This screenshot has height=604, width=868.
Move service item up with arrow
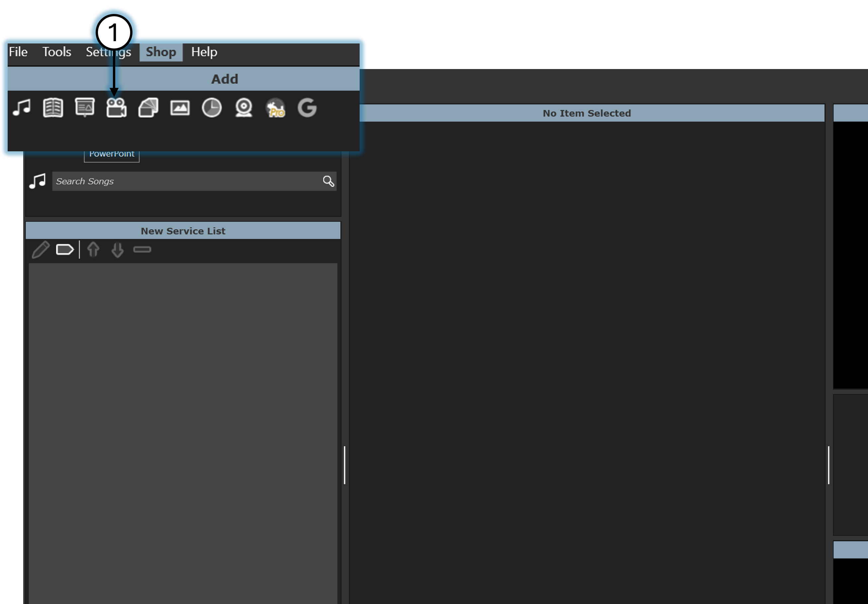click(93, 250)
